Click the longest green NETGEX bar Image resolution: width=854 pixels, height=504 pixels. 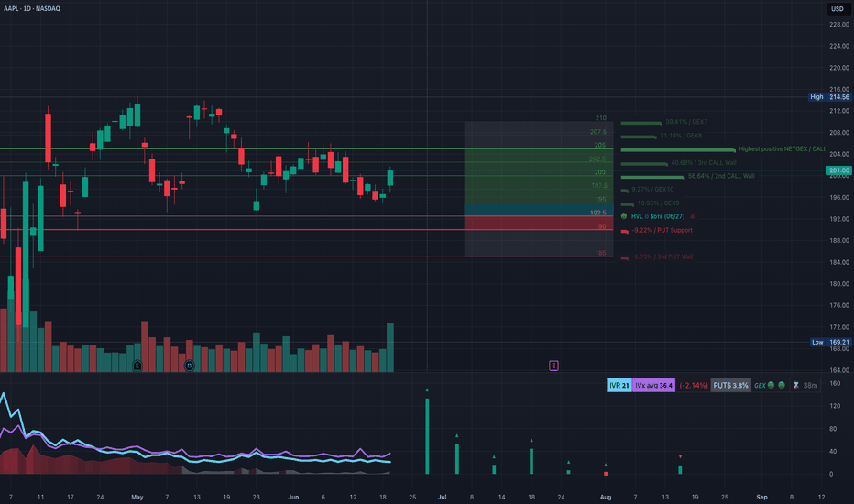(x=678, y=150)
